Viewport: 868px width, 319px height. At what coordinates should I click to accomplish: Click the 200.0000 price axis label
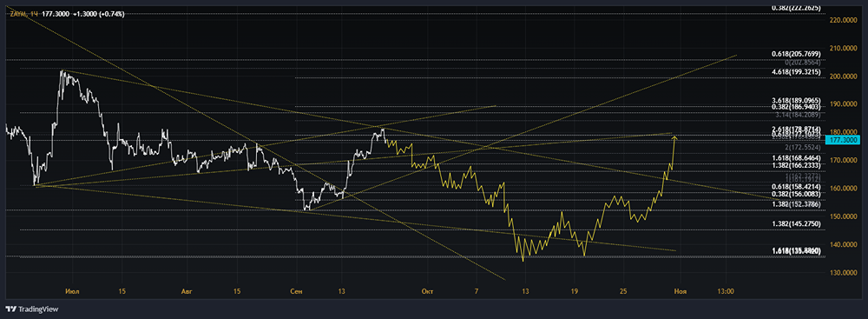pos(844,76)
